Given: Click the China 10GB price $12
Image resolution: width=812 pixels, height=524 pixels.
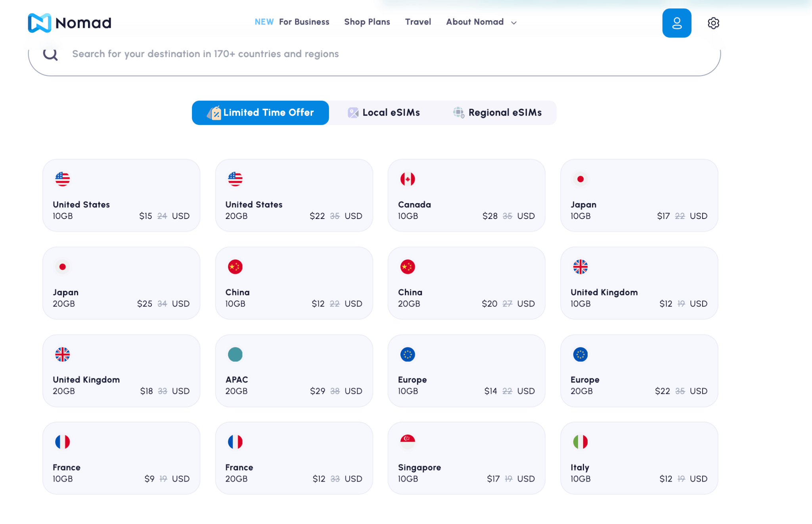Looking at the screenshot, I should point(318,304).
